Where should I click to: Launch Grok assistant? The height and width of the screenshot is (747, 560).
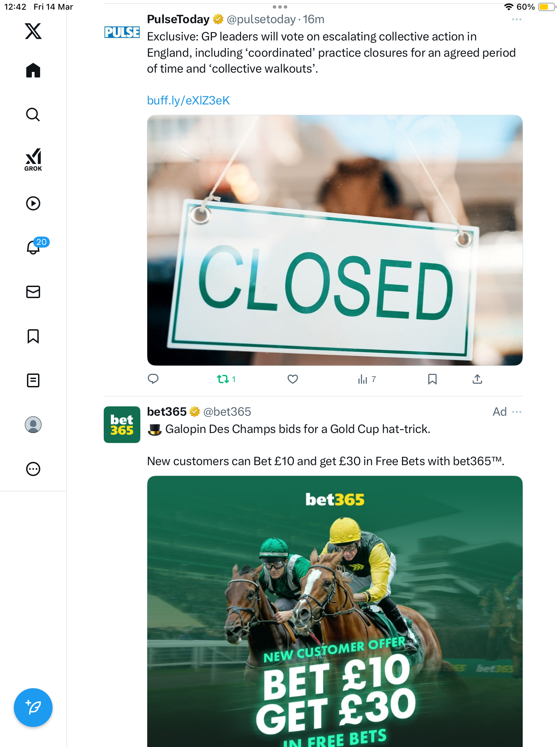point(33,160)
